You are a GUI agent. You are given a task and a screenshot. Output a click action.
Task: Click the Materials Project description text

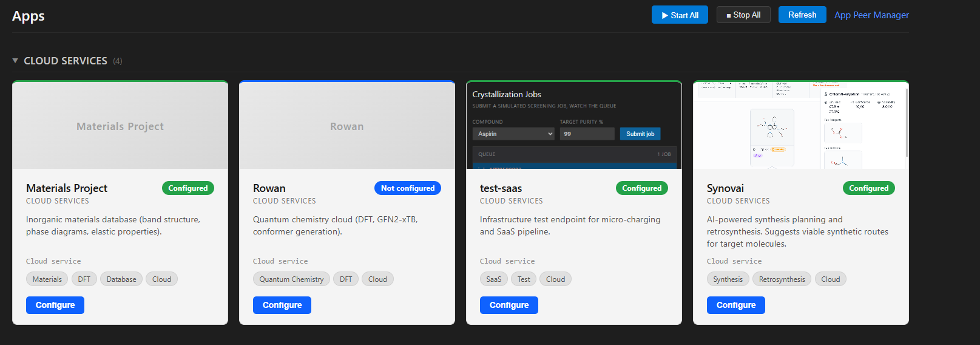point(113,225)
